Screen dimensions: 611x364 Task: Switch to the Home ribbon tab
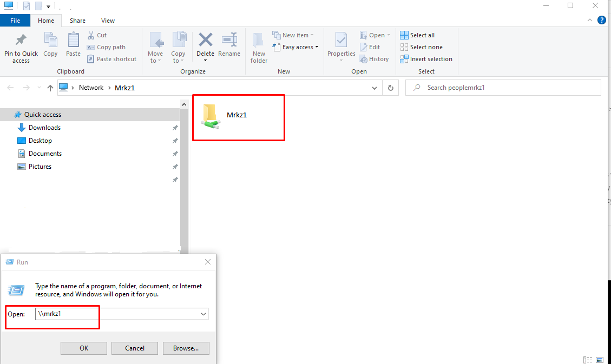click(46, 21)
